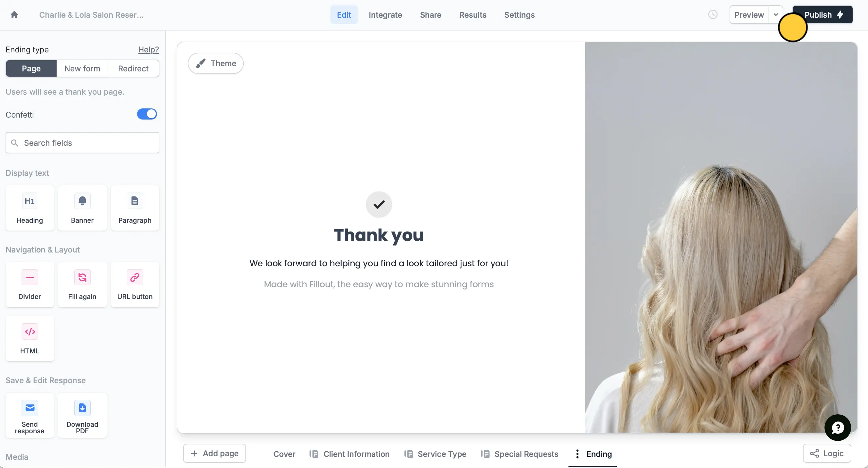Open Ending page options menu dots
The width and height of the screenshot is (868, 468).
pyautogui.click(x=577, y=454)
